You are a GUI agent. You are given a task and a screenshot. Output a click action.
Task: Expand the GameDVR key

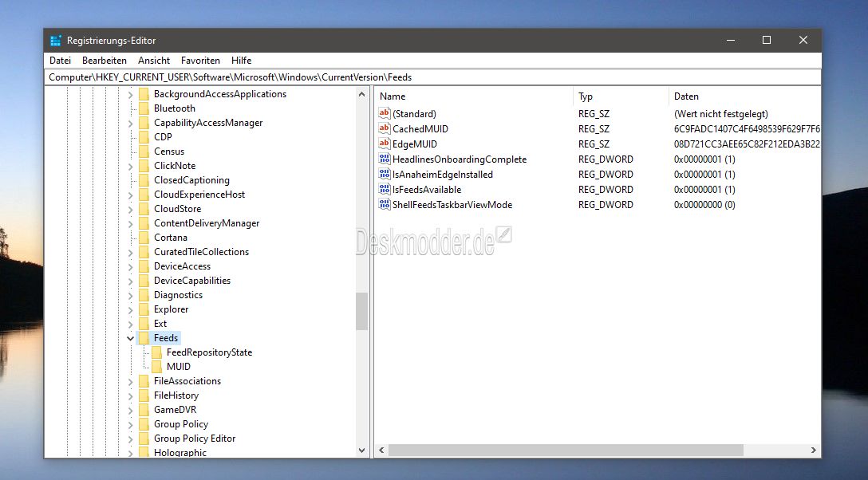click(x=131, y=411)
